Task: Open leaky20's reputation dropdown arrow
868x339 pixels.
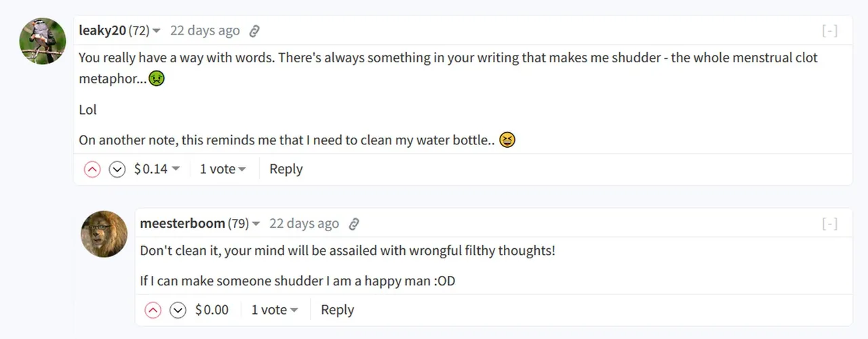Action: click(157, 31)
